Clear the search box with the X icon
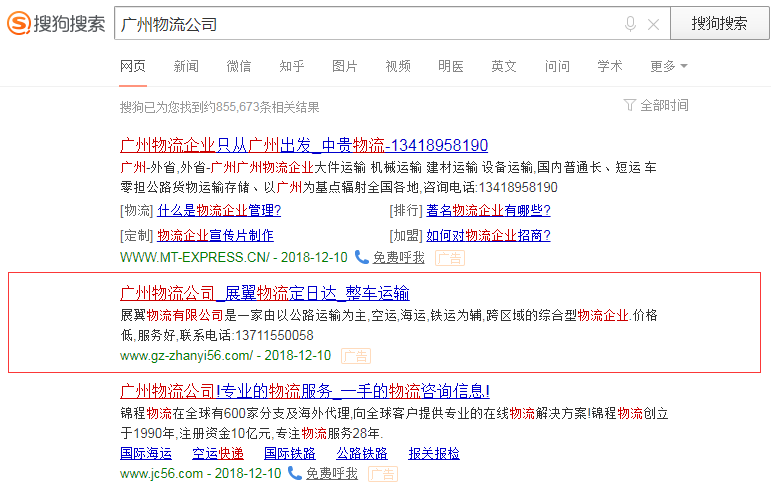 pos(653,24)
